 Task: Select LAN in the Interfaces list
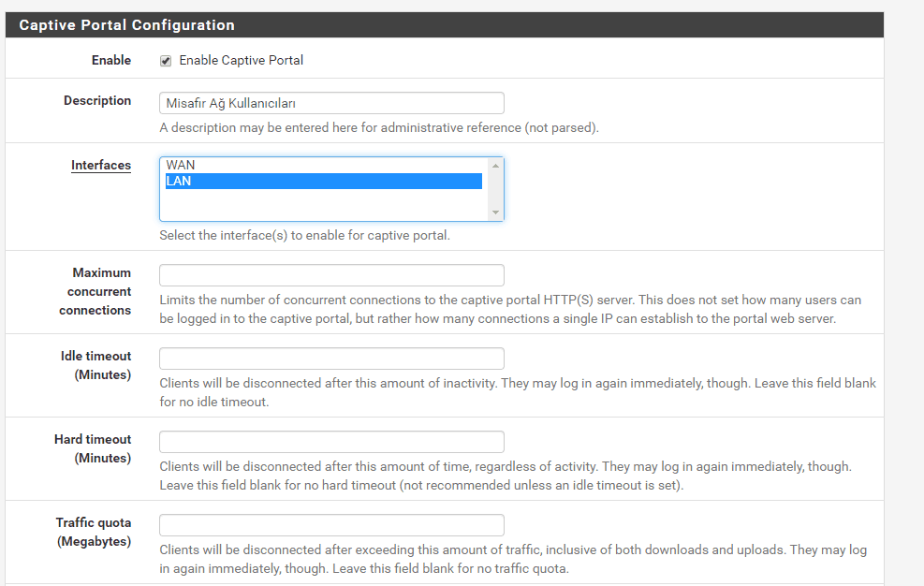coord(179,182)
